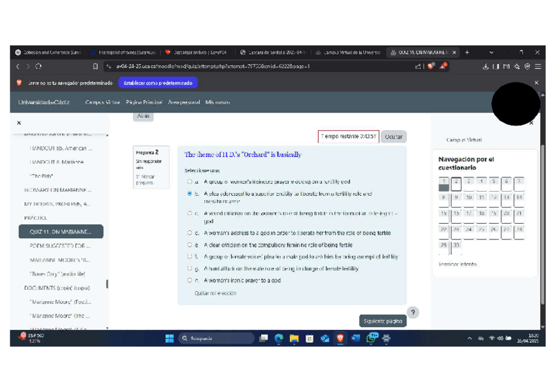Reload the current quiz page
The width and height of the screenshot is (555, 392).
(x=39, y=66)
